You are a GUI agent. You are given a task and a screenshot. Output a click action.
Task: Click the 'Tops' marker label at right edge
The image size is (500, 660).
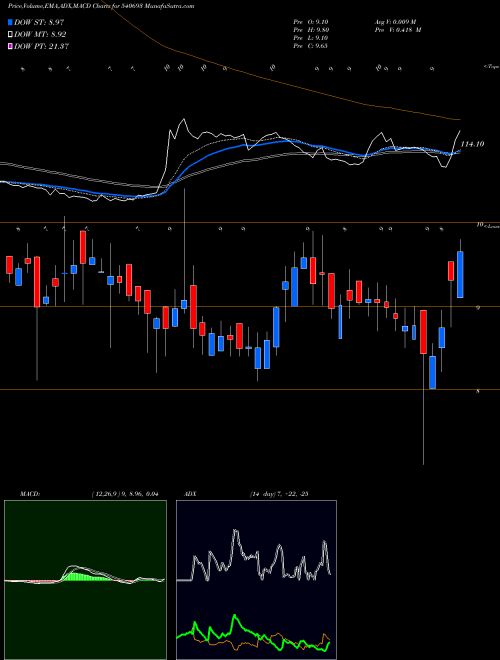(491, 67)
